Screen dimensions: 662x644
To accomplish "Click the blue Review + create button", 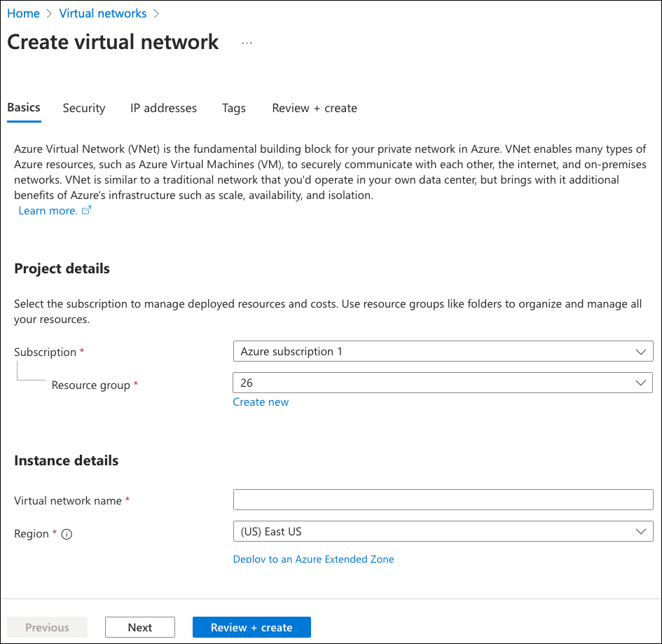I will pos(251,627).
